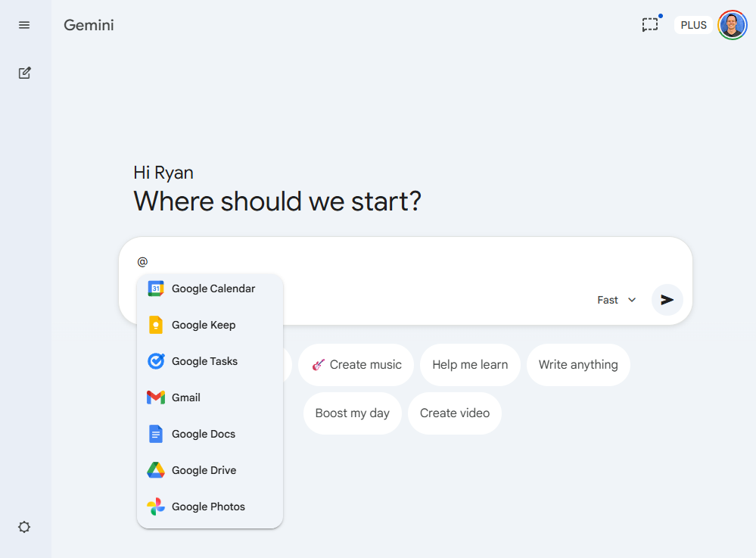The height and width of the screenshot is (558, 756).
Task: Click the send arrow button
Action: [667, 300]
